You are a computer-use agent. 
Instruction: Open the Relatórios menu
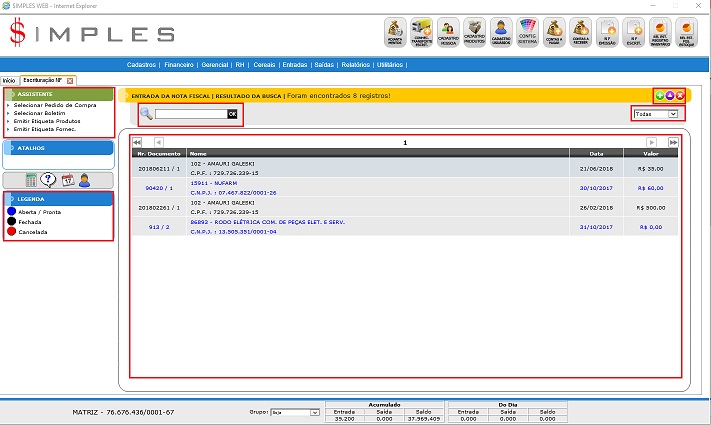(x=354, y=65)
